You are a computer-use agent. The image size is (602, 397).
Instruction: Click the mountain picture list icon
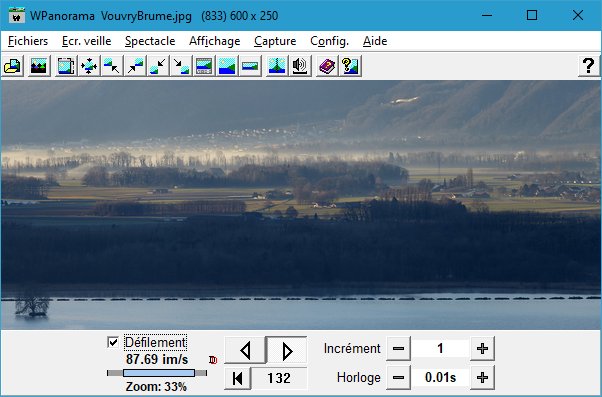point(39,66)
